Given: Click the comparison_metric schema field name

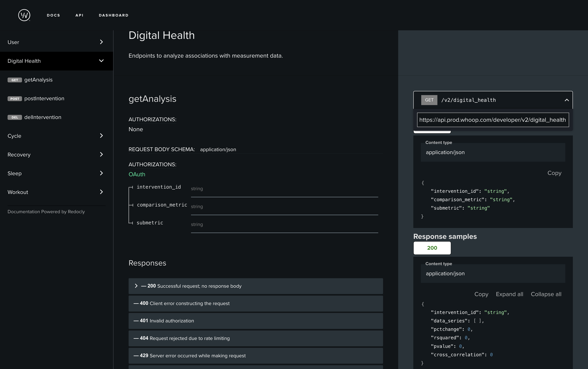Looking at the screenshot, I should (162, 205).
